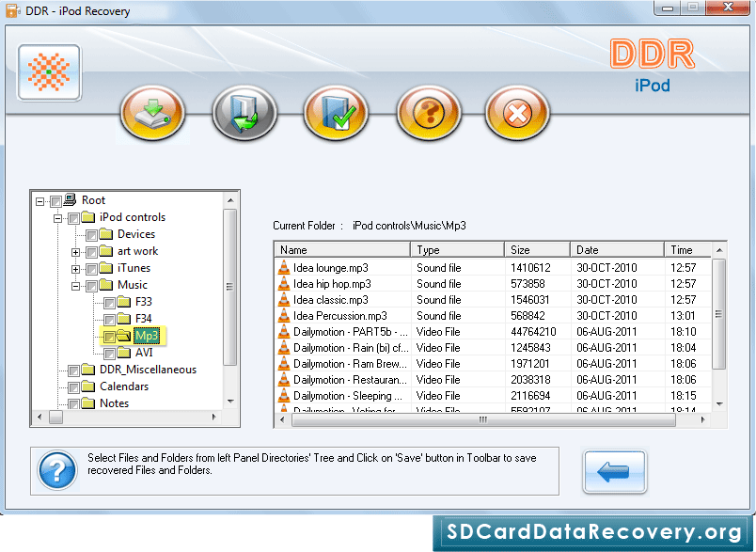Viewport: 756px width, 552px height.
Task: Check the AVI folder checkbox
Action: [109, 354]
